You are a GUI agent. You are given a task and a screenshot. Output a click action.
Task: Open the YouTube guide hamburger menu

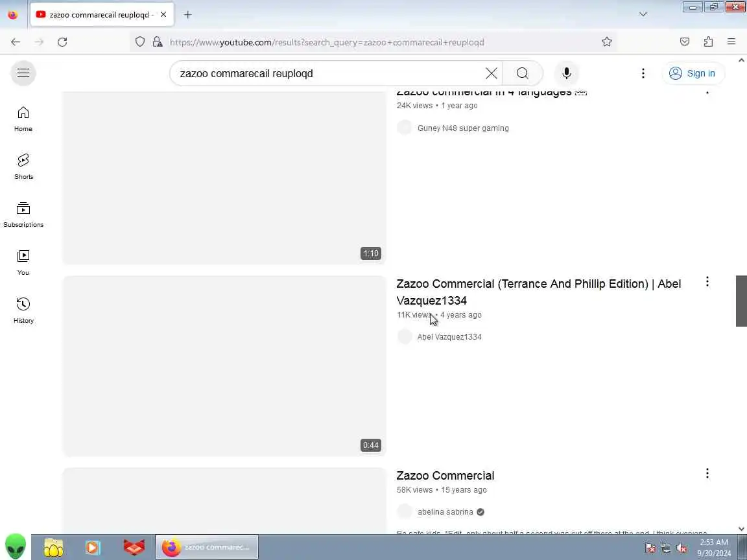point(23,73)
